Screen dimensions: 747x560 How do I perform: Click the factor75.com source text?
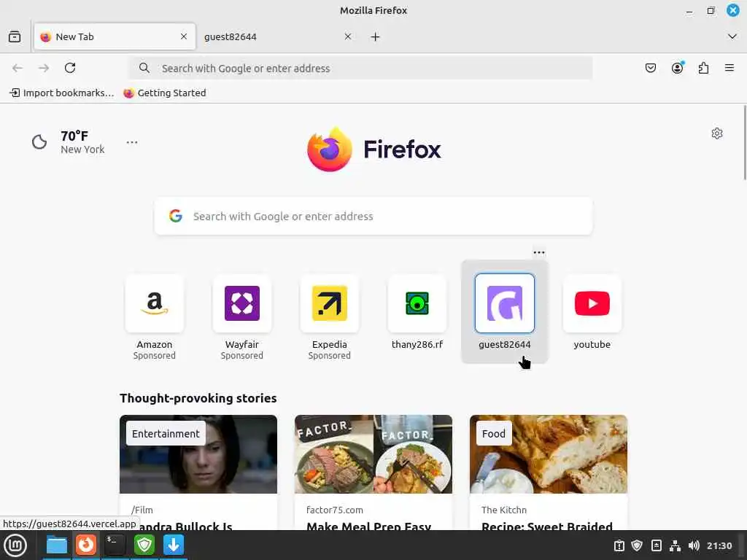pos(334,510)
